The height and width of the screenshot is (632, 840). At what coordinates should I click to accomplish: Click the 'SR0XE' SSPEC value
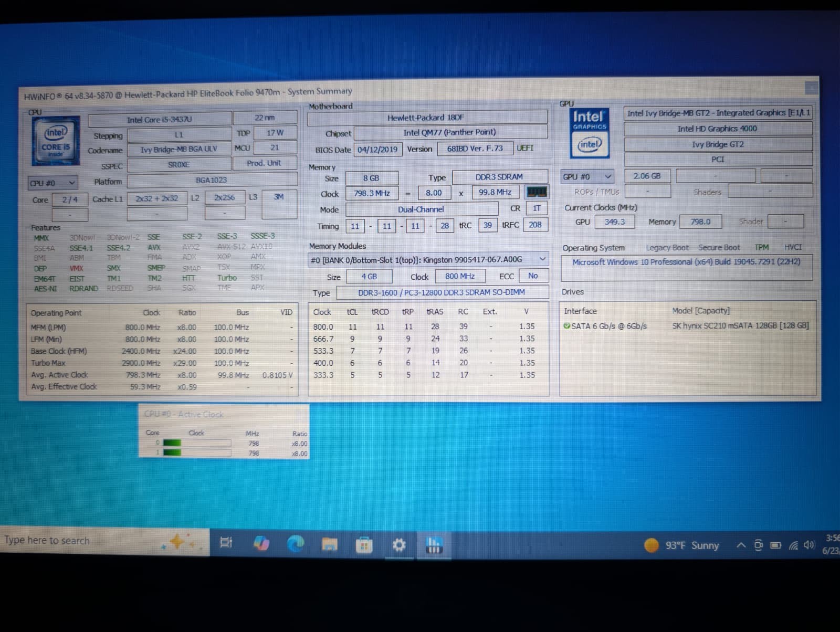tap(178, 164)
